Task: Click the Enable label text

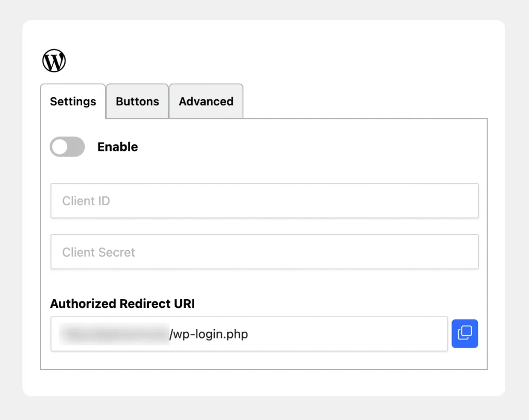Action: tap(118, 147)
